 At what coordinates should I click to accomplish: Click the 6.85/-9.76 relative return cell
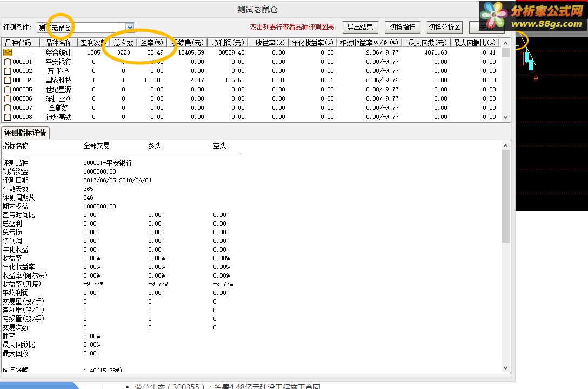pos(382,81)
